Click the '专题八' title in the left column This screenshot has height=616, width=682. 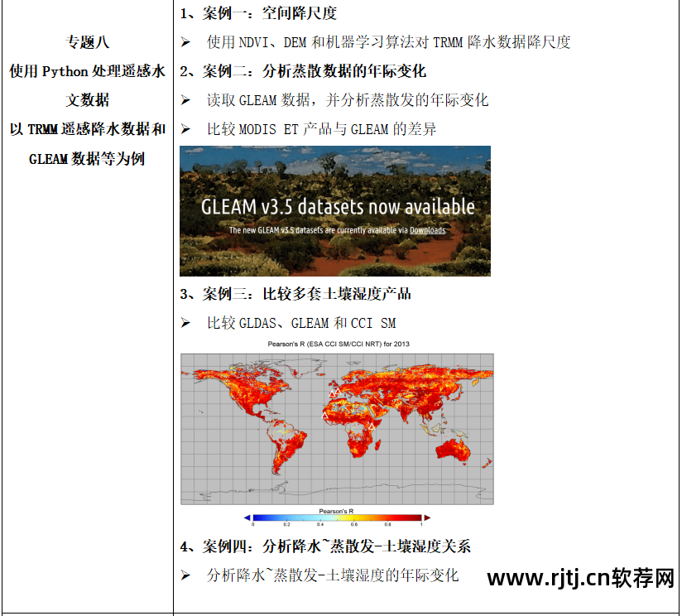click(88, 42)
